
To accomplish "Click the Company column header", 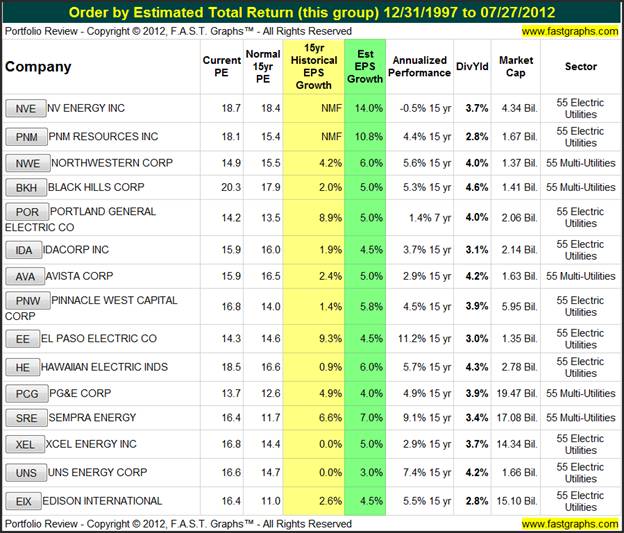I will [x=38, y=66].
